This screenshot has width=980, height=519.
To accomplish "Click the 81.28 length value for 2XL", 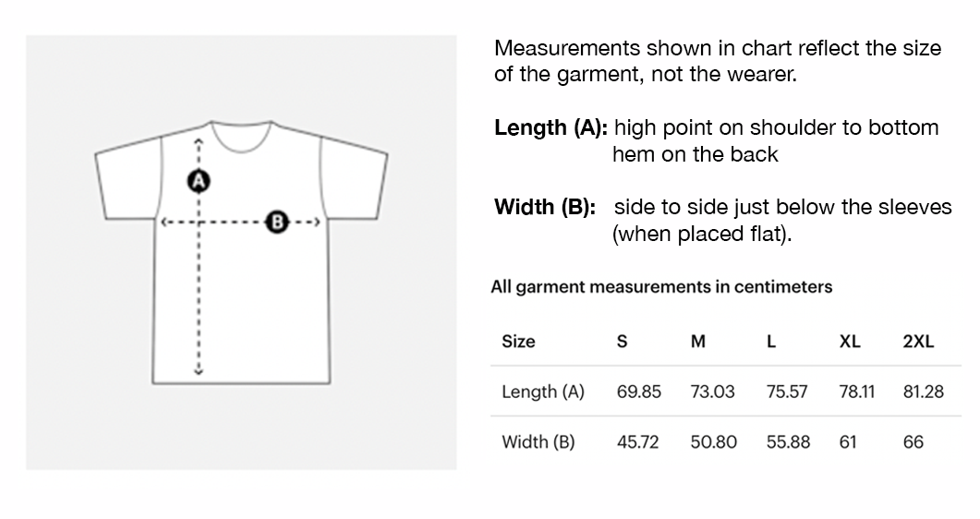I will tap(924, 392).
